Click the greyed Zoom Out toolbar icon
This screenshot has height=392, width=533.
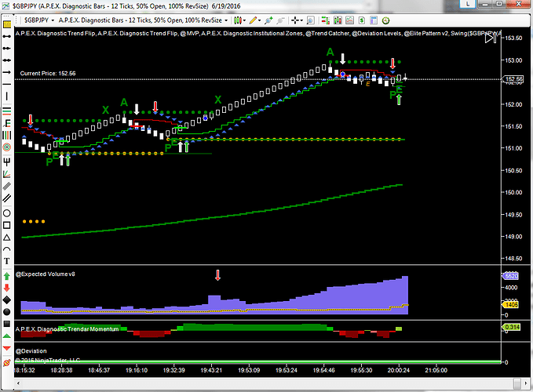click(x=280, y=20)
